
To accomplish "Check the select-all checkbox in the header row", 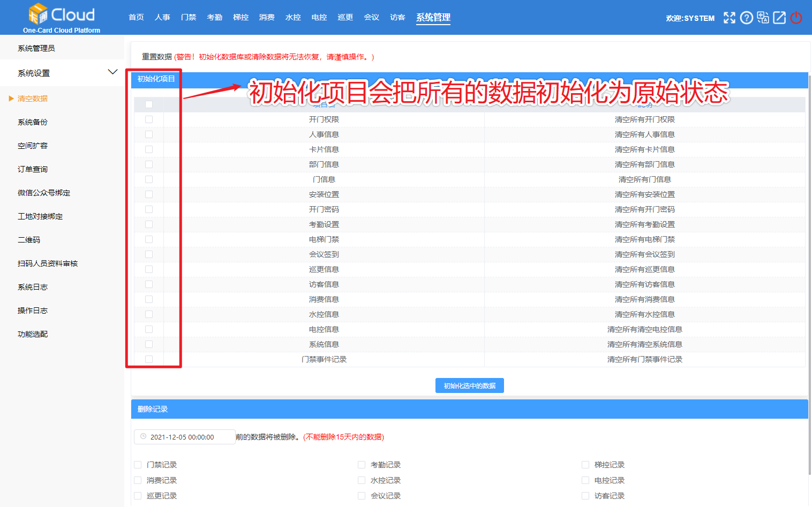I will (x=149, y=104).
